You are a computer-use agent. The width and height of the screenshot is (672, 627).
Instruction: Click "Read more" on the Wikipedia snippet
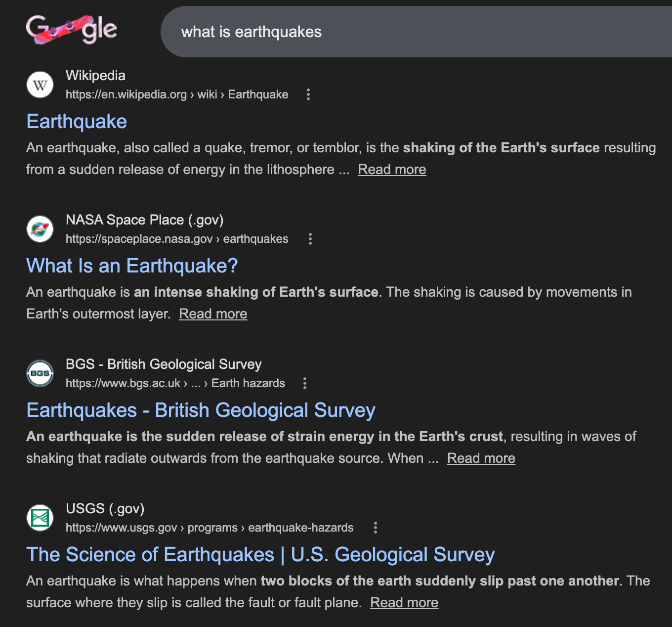pos(392,170)
